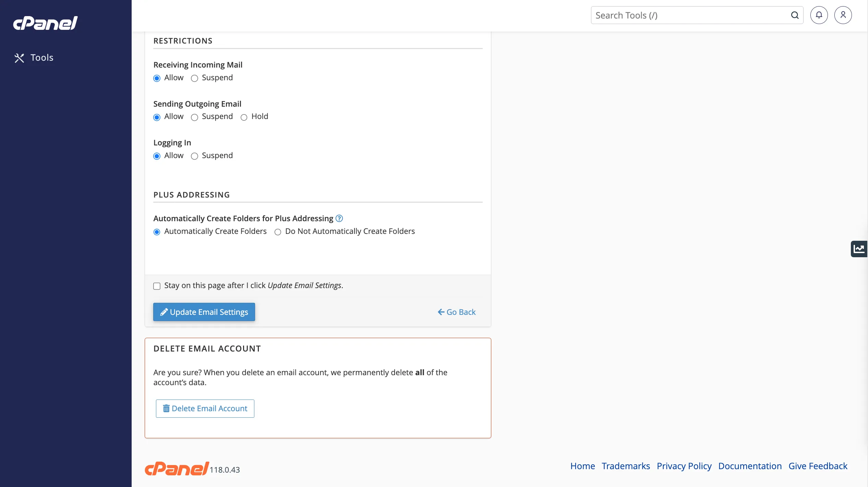
Task: Click the Plus Addressing help icon
Action: [x=339, y=218]
